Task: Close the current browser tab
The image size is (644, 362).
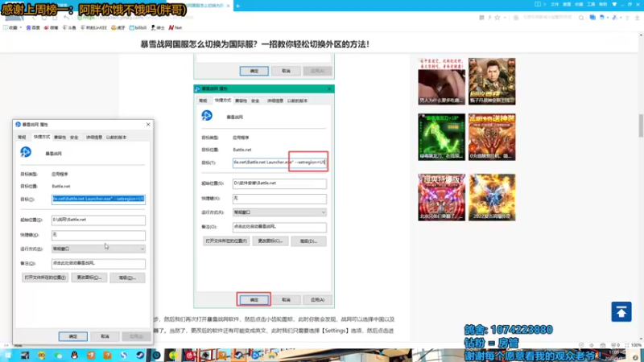Action: click(229, 6)
